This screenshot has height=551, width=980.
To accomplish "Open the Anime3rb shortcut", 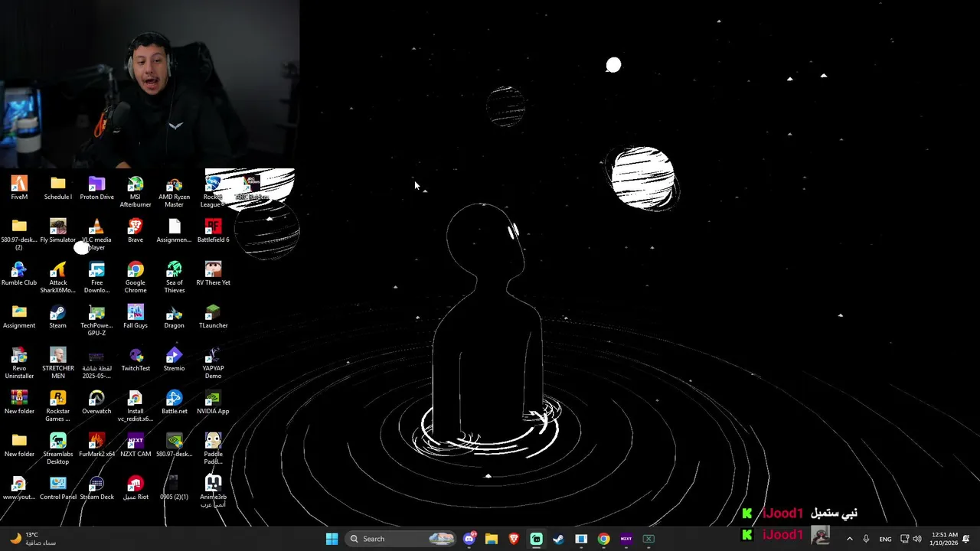I will point(213,491).
